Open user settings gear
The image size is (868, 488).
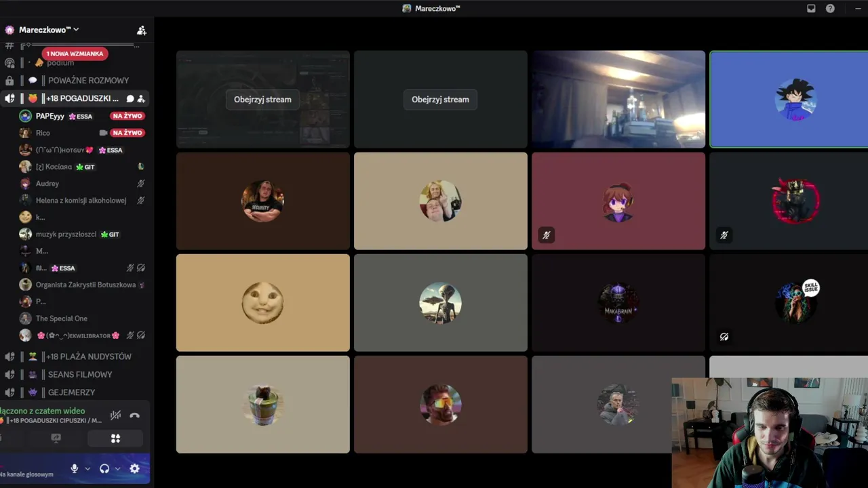tap(134, 468)
